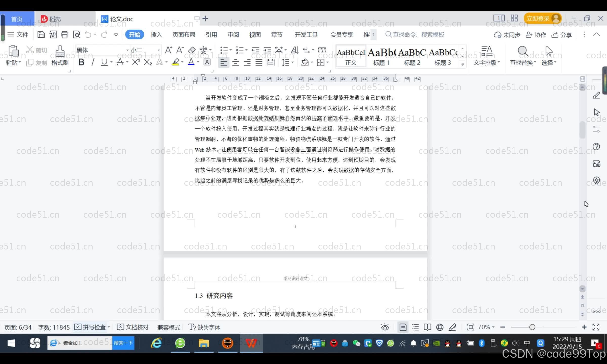607x364 pixels.
Task: Right align the paragraph
Action: [247, 62]
